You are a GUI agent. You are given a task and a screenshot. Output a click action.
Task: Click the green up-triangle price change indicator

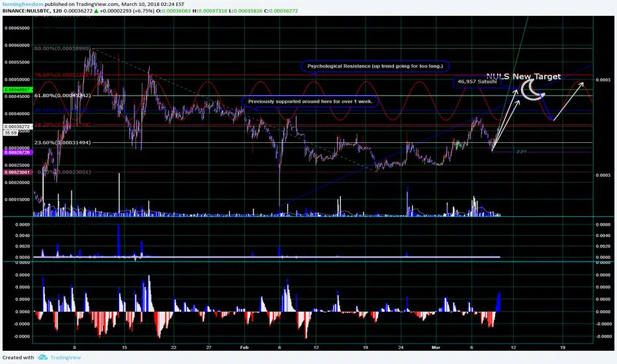point(96,11)
